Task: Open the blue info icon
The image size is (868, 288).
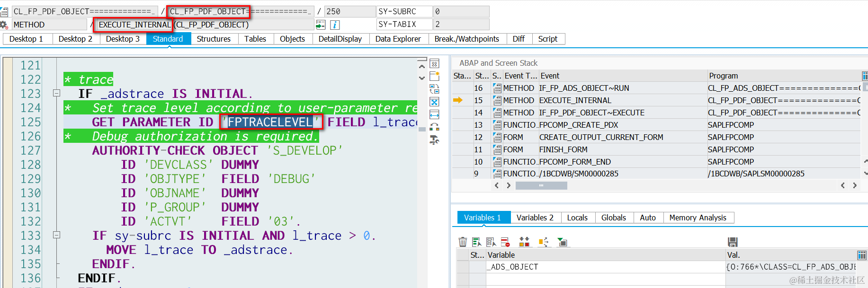Action: tap(335, 25)
